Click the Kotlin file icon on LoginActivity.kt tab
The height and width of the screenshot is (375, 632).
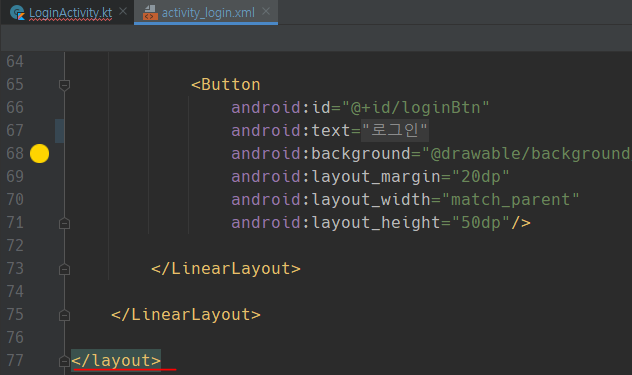coord(17,12)
